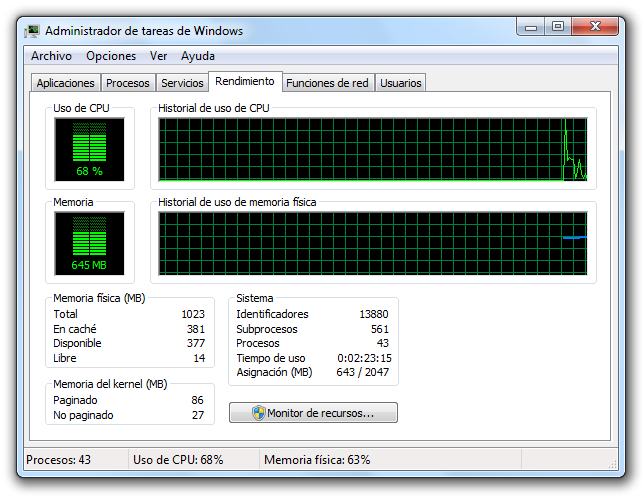
Task: Click the En caché value 381
Action: 196,329
